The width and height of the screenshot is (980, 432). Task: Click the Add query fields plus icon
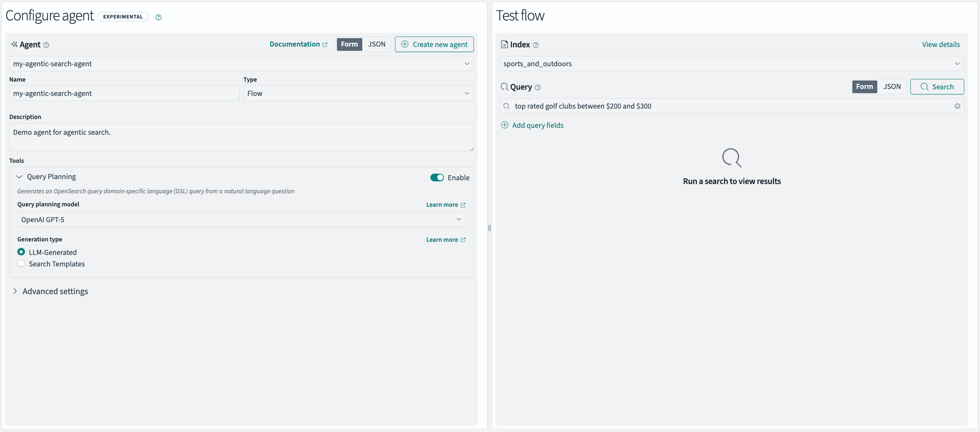pos(505,125)
